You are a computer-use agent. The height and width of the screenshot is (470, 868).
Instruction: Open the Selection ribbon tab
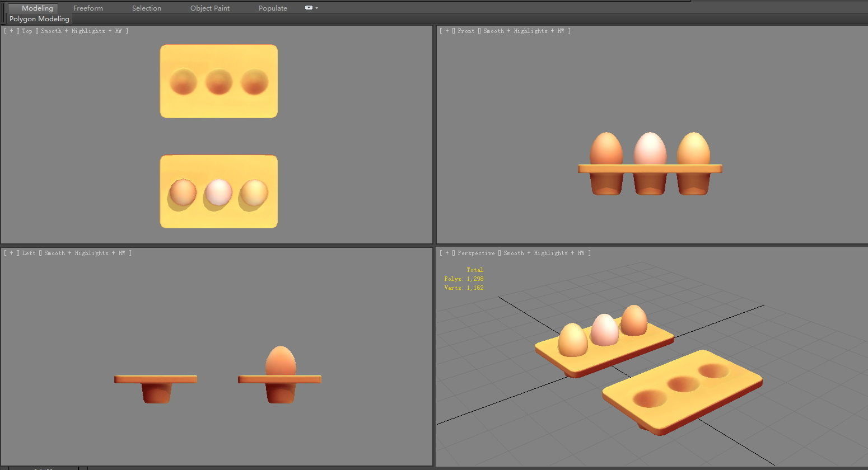(147, 8)
